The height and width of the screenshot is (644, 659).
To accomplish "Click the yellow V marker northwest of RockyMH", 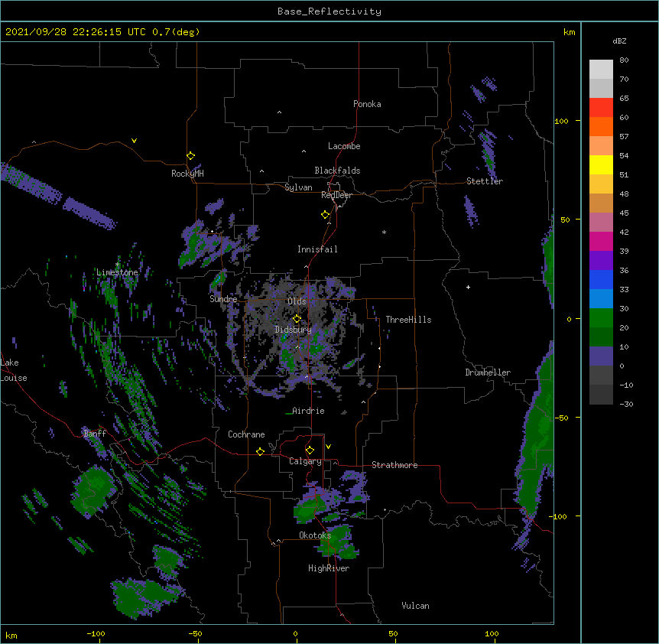I will coord(134,141).
